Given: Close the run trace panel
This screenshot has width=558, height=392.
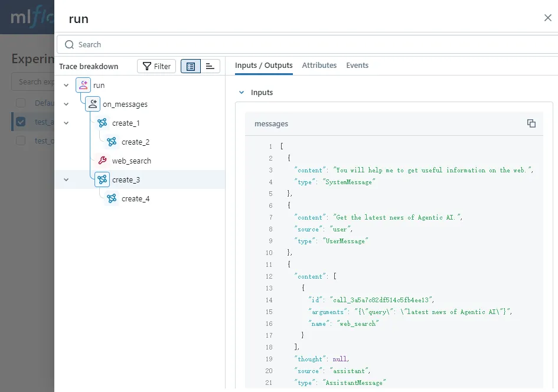Looking at the screenshot, I should [548, 18].
